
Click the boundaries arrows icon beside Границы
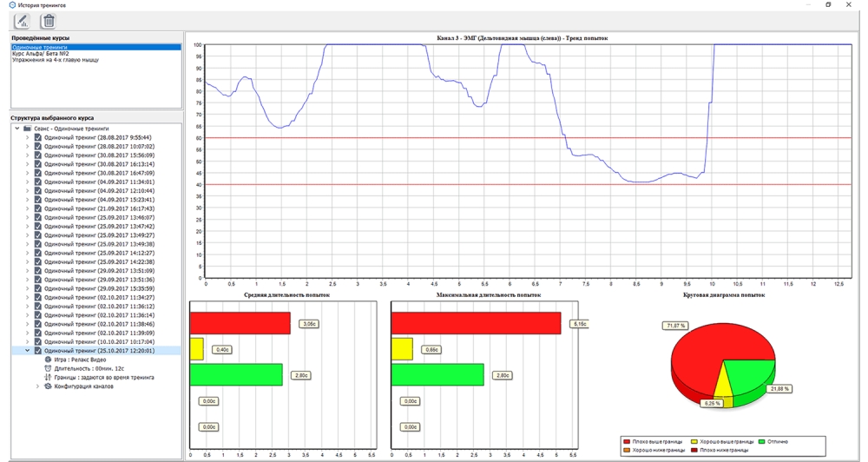48,377
